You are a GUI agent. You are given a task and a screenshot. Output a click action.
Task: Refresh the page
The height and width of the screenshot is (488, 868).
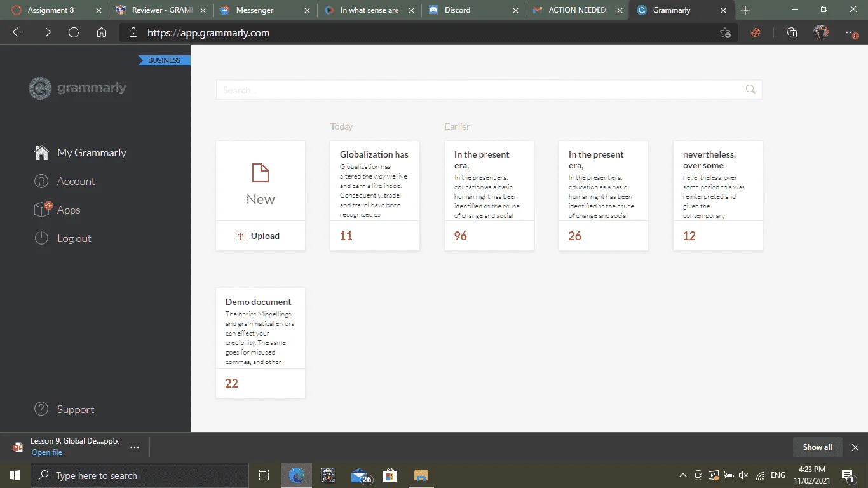(74, 32)
